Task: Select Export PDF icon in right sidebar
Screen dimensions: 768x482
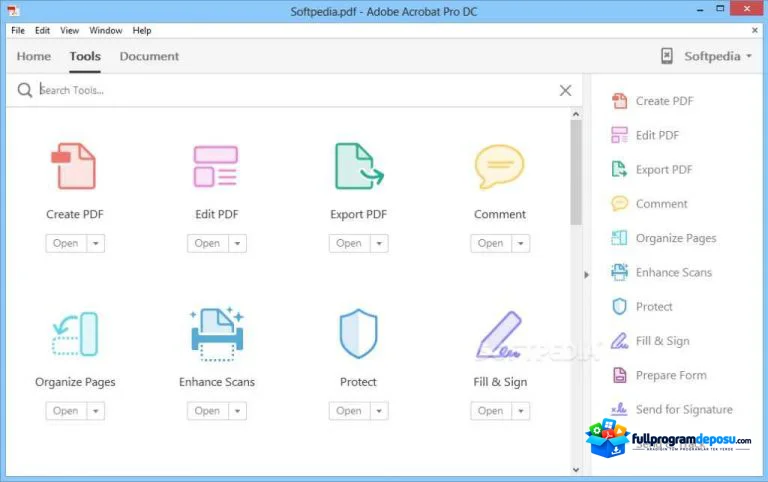Action: click(x=620, y=169)
